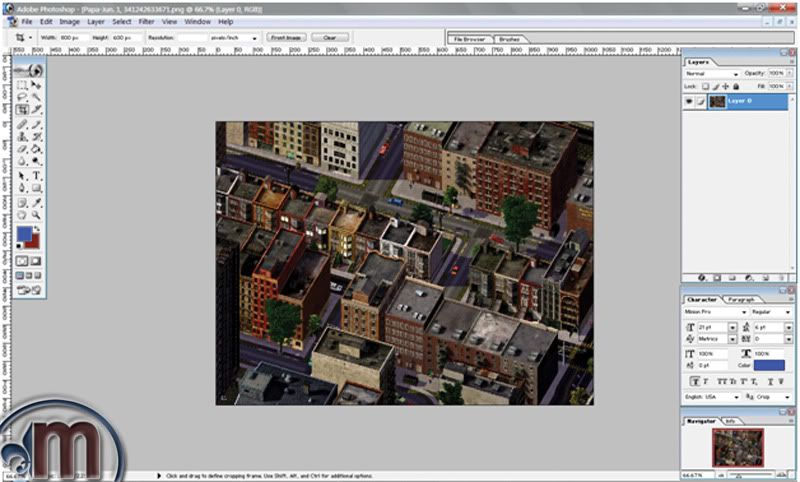Open the Filter menu
800x482 pixels.
(x=146, y=21)
